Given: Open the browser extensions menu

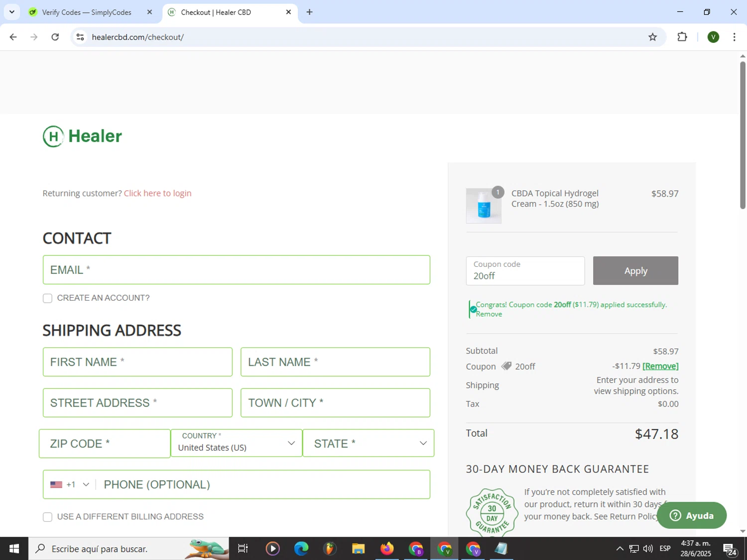Looking at the screenshot, I should (682, 37).
